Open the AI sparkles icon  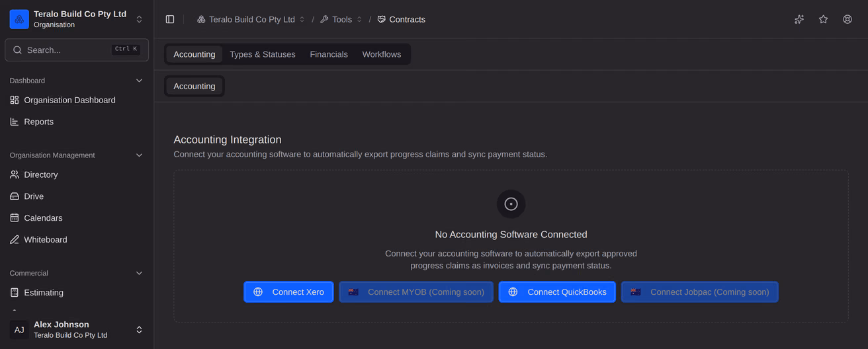[x=799, y=19]
